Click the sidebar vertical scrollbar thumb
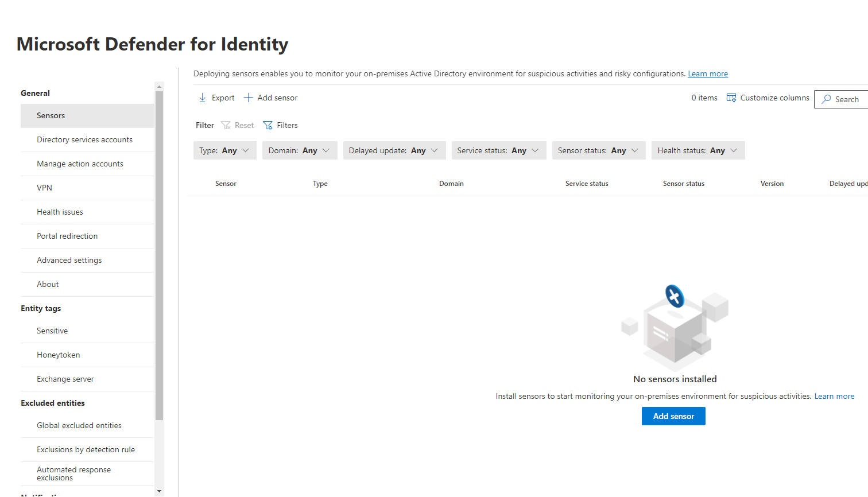Screen dimensions: 868x497 click(160, 256)
